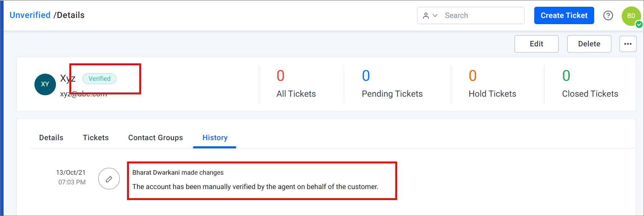644x216 pixels.
Task: Click the green status check badge
Action: coord(639,24)
